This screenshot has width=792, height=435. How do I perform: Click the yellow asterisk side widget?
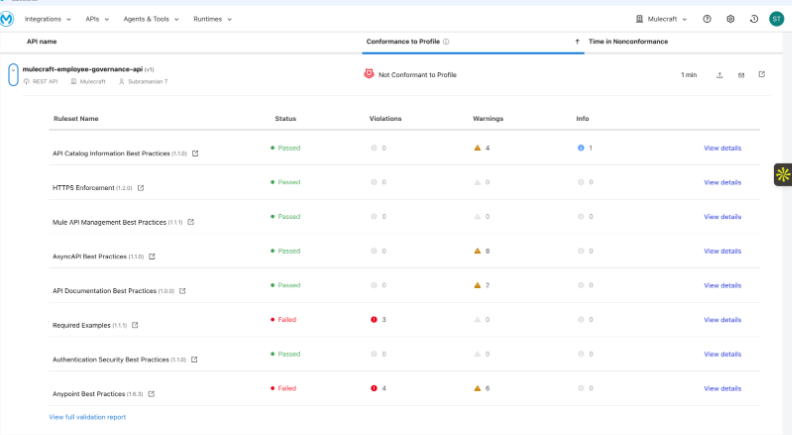coord(782,175)
